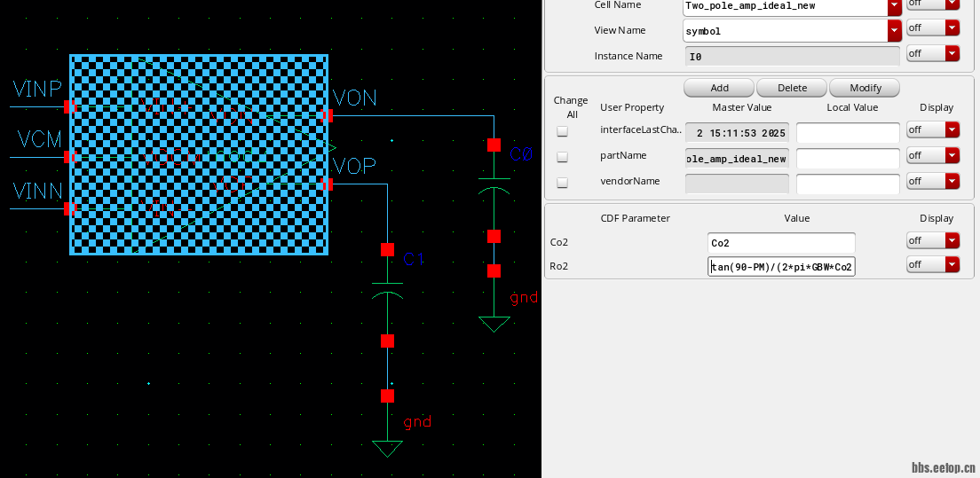Click the VOP output pin

(x=328, y=184)
